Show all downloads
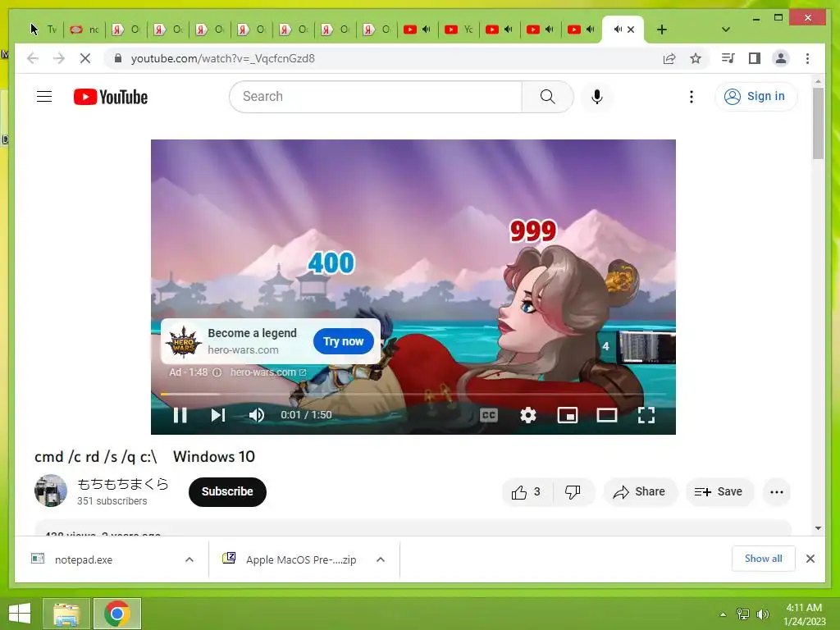Image resolution: width=840 pixels, height=630 pixels. 763,558
